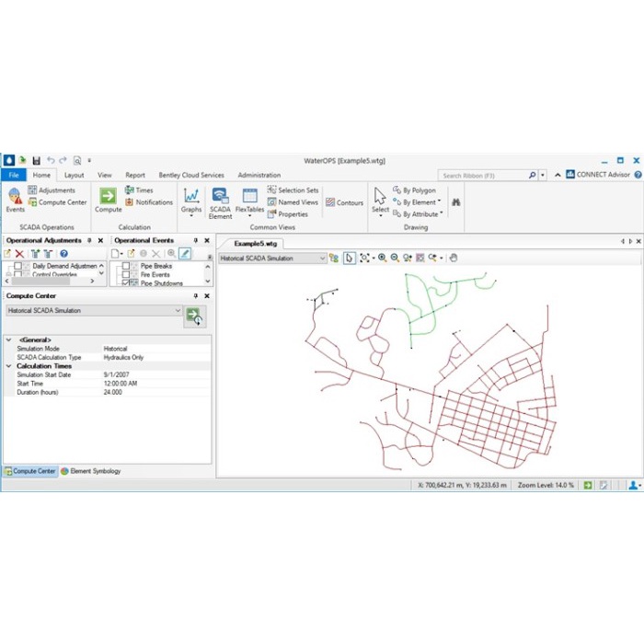Open the File menu tab
The image size is (644, 644).
click(x=14, y=175)
